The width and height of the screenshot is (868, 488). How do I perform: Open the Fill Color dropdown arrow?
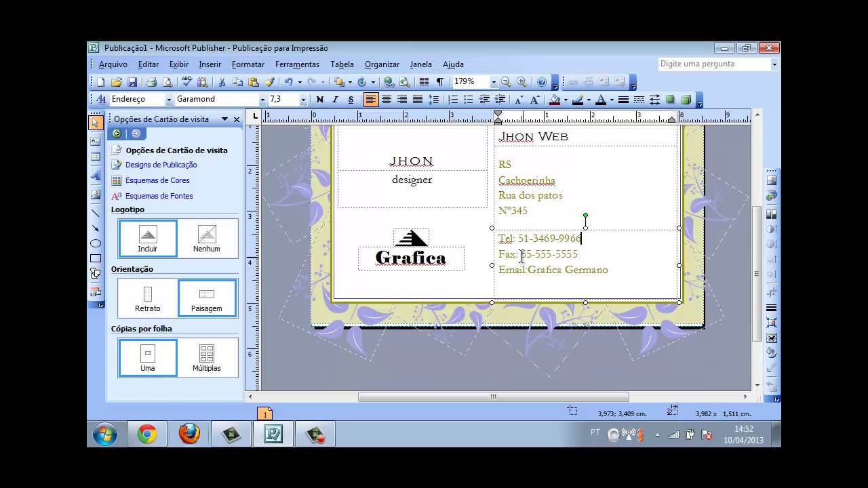(565, 100)
